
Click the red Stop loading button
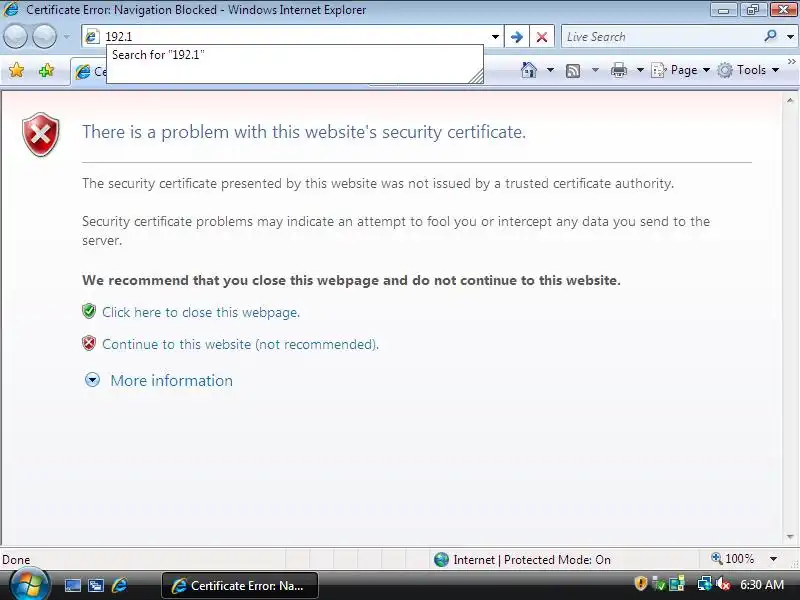pos(542,37)
